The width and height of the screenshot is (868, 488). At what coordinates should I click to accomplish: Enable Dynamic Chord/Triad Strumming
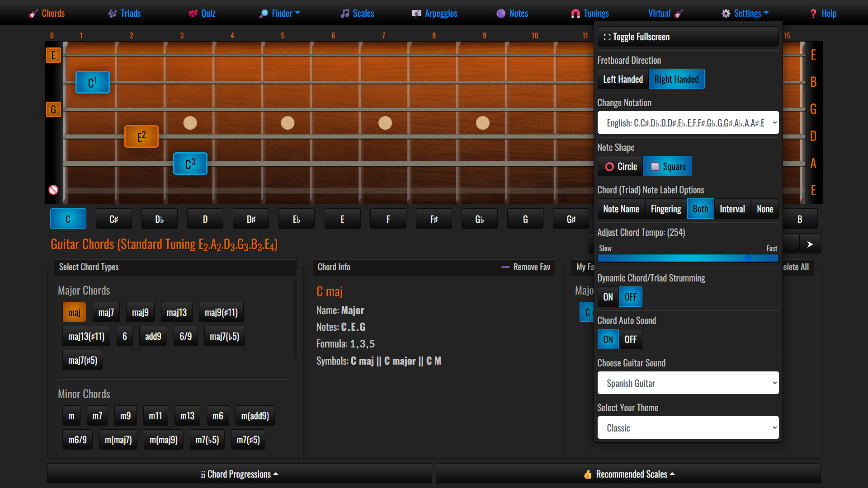point(608,296)
